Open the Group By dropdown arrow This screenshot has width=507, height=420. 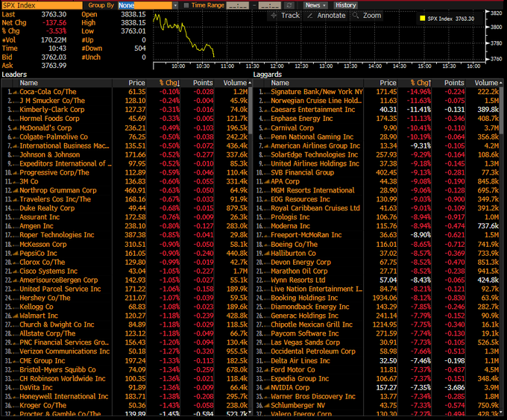point(175,5)
